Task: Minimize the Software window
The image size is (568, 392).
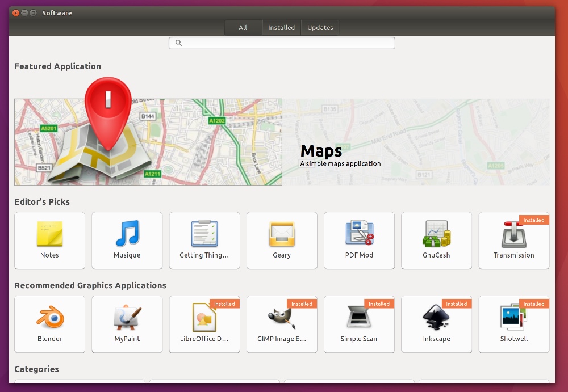Action: (x=24, y=13)
